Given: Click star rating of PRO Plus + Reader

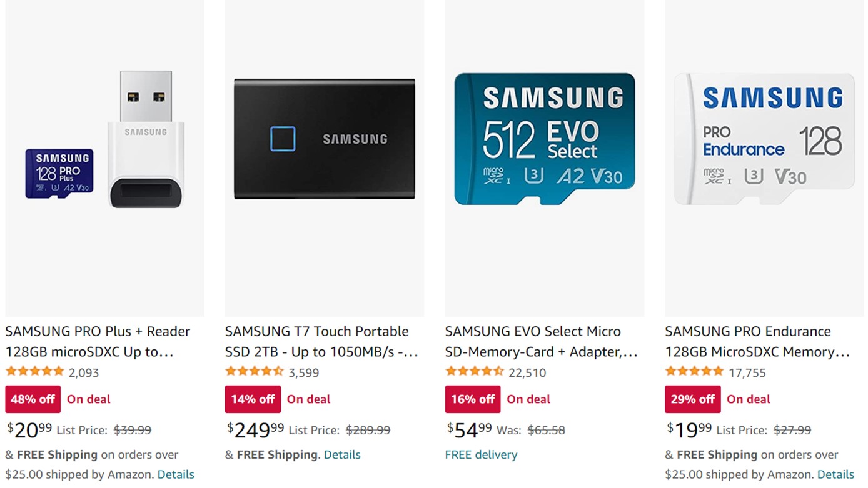Looking at the screenshot, I should coord(35,372).
